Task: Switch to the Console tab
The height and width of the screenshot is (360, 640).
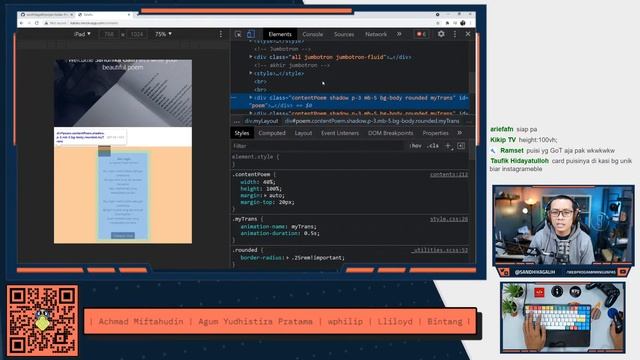Action: tap(313, 34)
